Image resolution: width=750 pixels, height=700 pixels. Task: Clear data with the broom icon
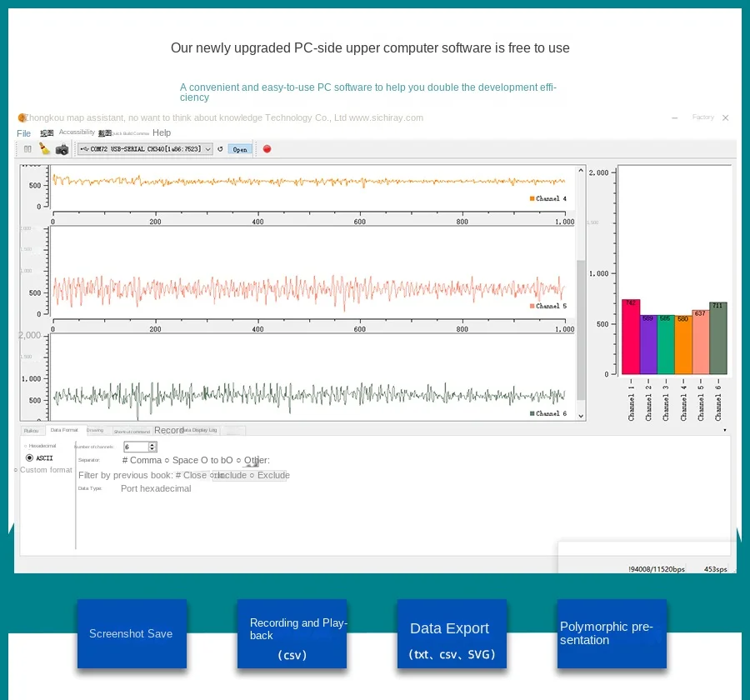click(x=45, y=149)
